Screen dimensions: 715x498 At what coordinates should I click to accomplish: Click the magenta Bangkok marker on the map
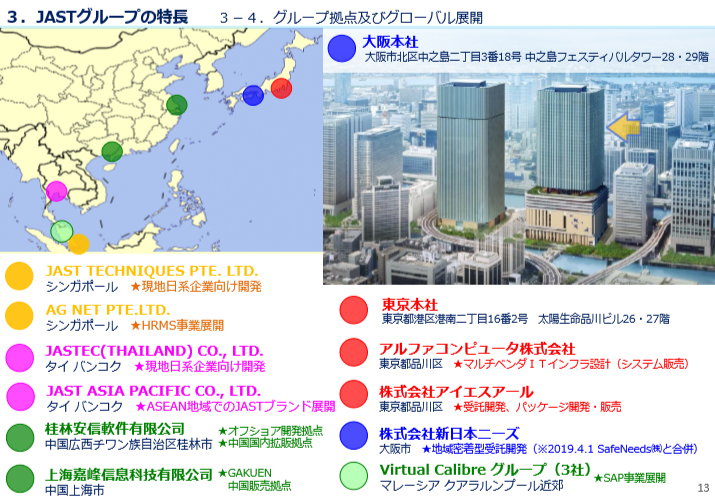pyautogui.click(x=57, y=191)
